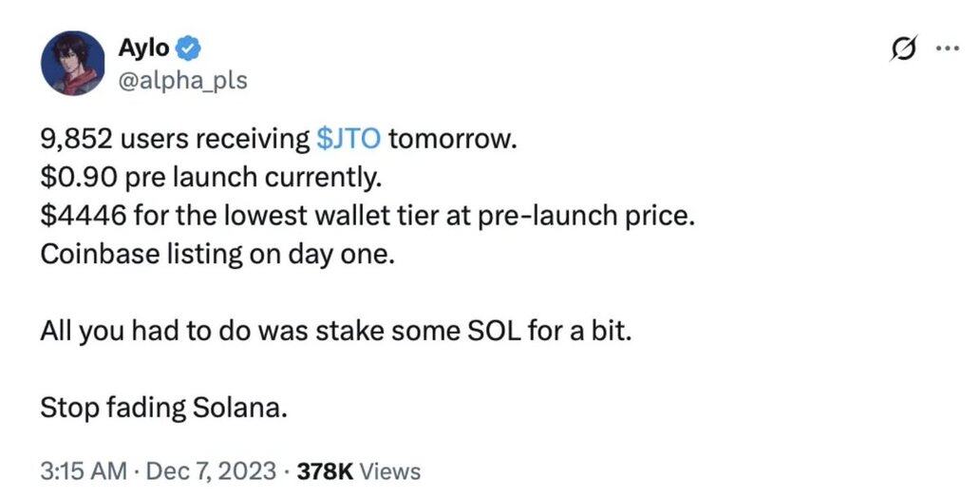Click the 'All you had to do' sentence
The image size is (980, 498).
coord(336,331)
